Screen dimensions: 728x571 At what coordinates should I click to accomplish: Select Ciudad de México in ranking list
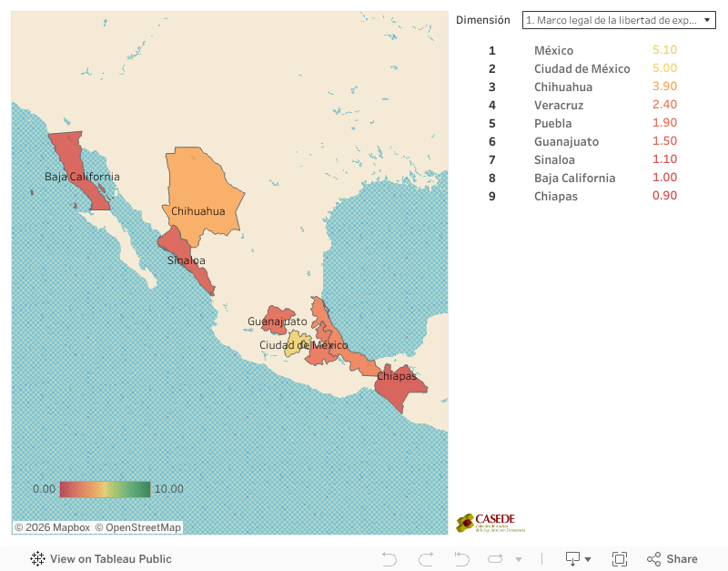click(x=581, y=69)
